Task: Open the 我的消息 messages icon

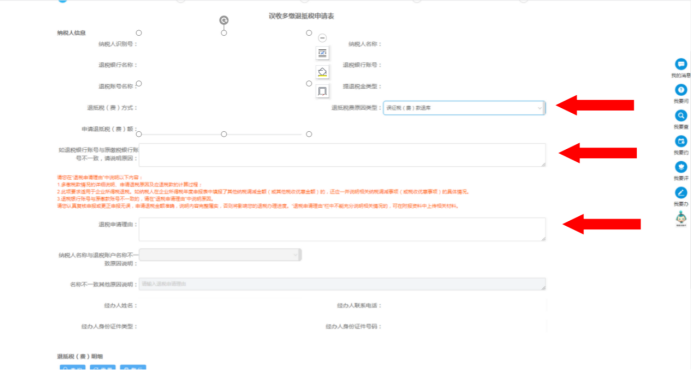Action: pyautogui.click(x=681, y=64)
